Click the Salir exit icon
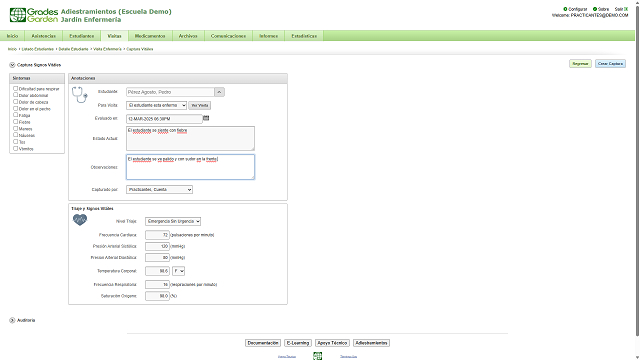 tap(626, 9)
